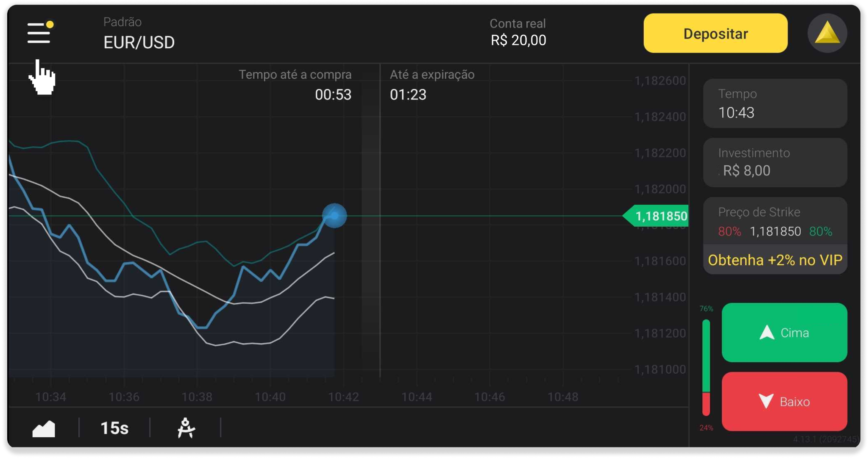The height and width of the screenshot is (458, 868).
Task: Click the Obtenha +2% no VIP link
Action: pos(775,260)
